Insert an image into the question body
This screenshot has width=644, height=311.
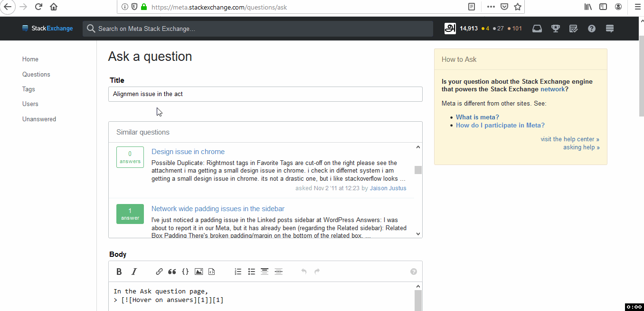(x=199, y=271)
